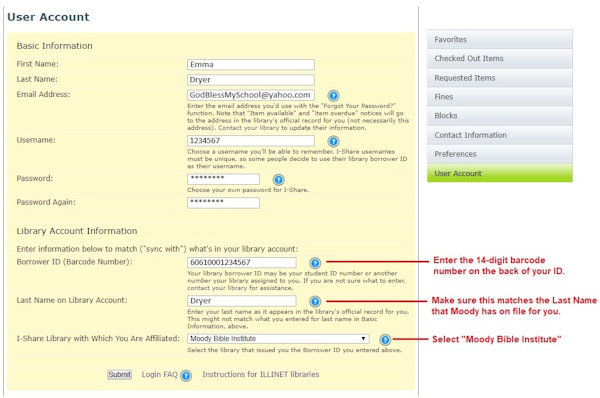
Task: Focus the Password Again input field
Action: (x=223, y=202)
